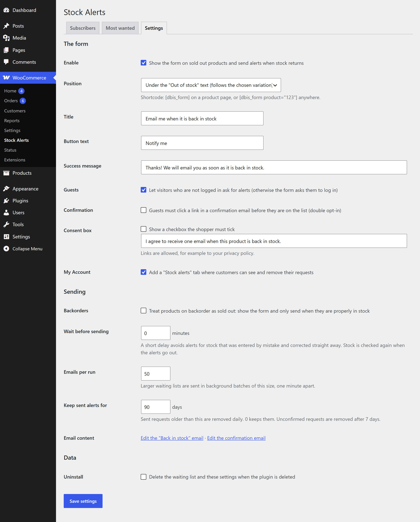Tick the Consent box checkbox
The height and width of the screenshot is (522, 420).
143,229
